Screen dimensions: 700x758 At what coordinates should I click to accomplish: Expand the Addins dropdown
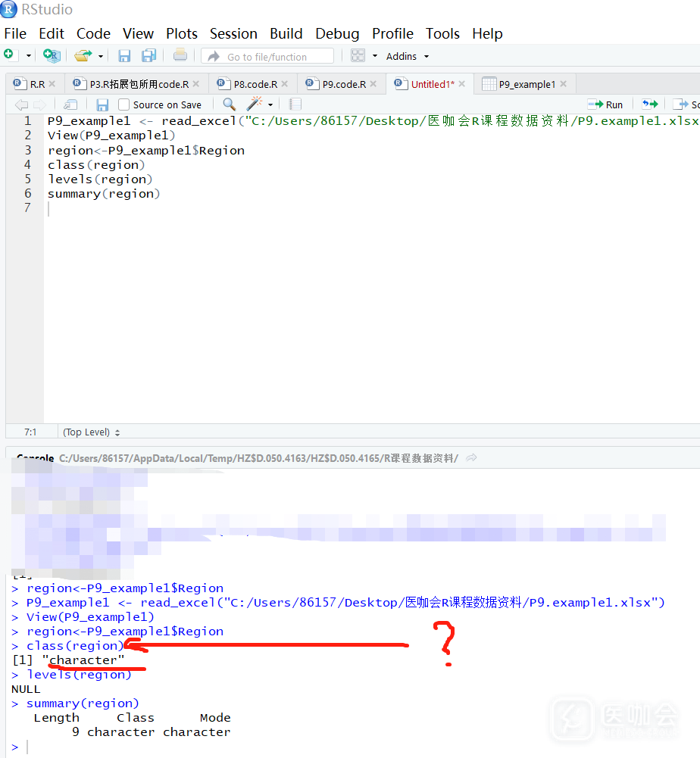407,56
